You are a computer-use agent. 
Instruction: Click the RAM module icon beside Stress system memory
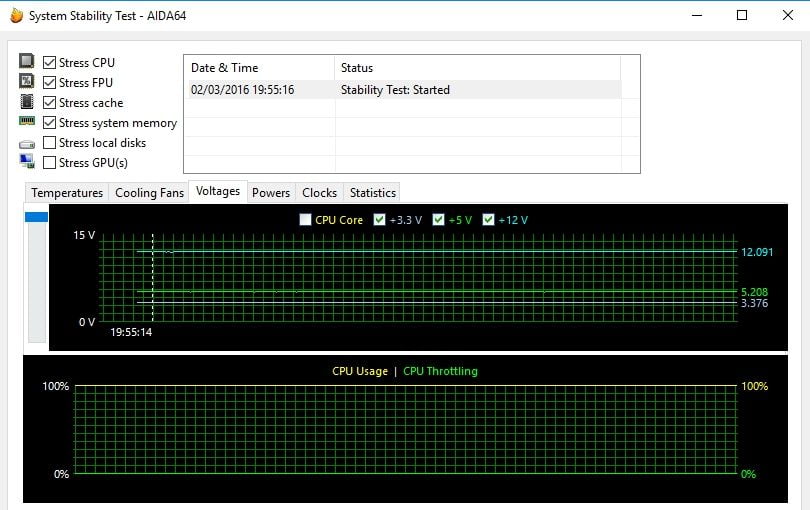pos(27,121)
